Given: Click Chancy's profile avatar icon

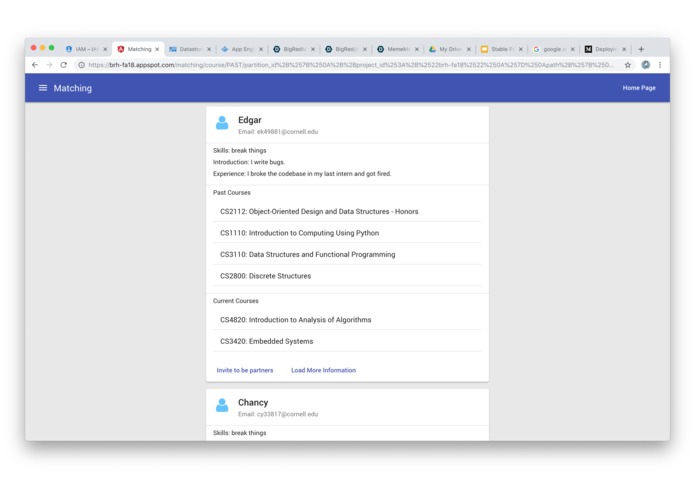Looking at the screenshot, I should (222, 405).
